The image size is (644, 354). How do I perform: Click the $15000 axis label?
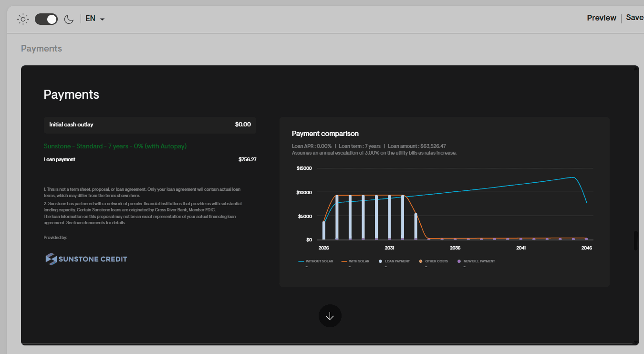[304, 168]
